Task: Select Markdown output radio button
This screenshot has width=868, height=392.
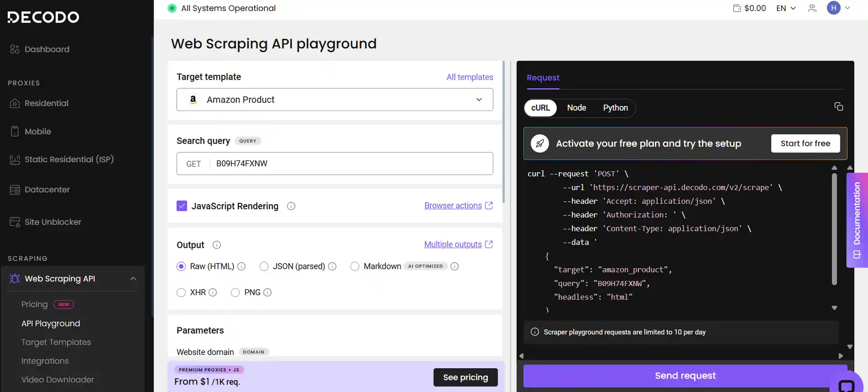Action: [x=355, y=266]
